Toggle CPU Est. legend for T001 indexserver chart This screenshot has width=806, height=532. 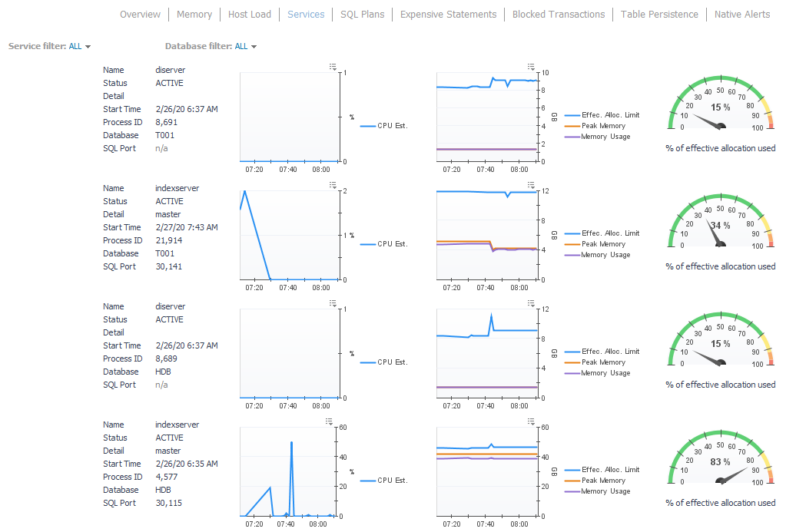coord(392,244)
